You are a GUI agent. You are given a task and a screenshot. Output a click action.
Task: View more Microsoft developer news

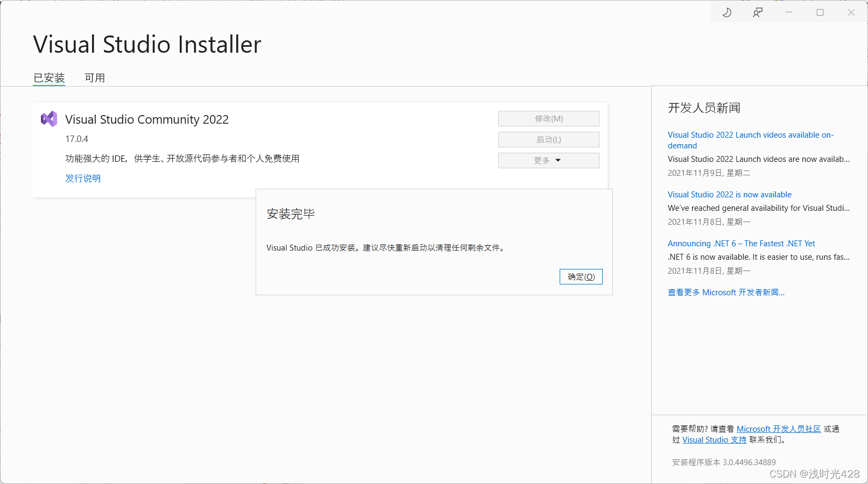click(726, 292)
